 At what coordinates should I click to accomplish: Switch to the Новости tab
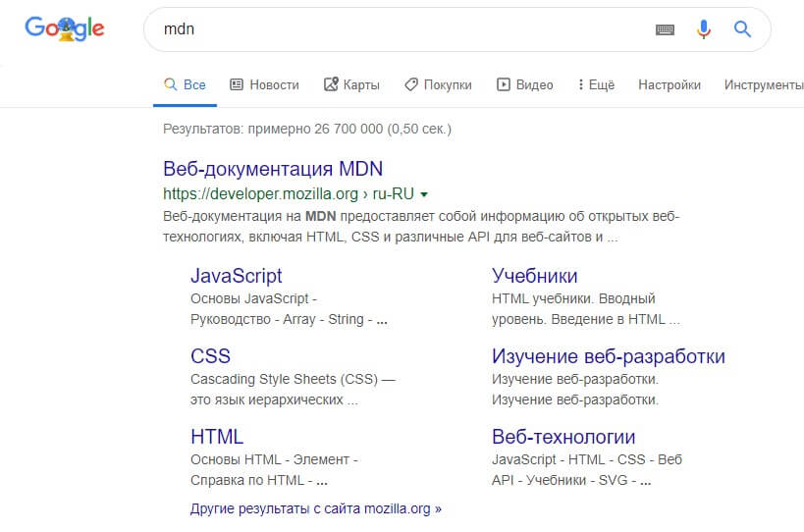(264, 85)
